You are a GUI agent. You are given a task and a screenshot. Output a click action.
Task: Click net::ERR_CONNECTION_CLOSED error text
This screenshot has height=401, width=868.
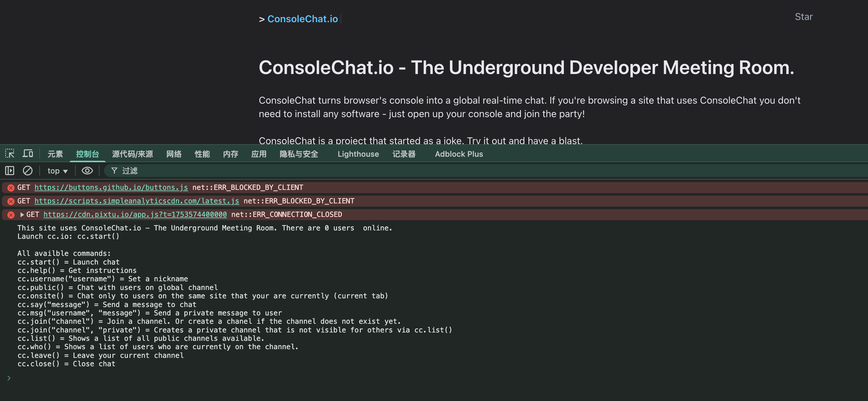point(287,214)
